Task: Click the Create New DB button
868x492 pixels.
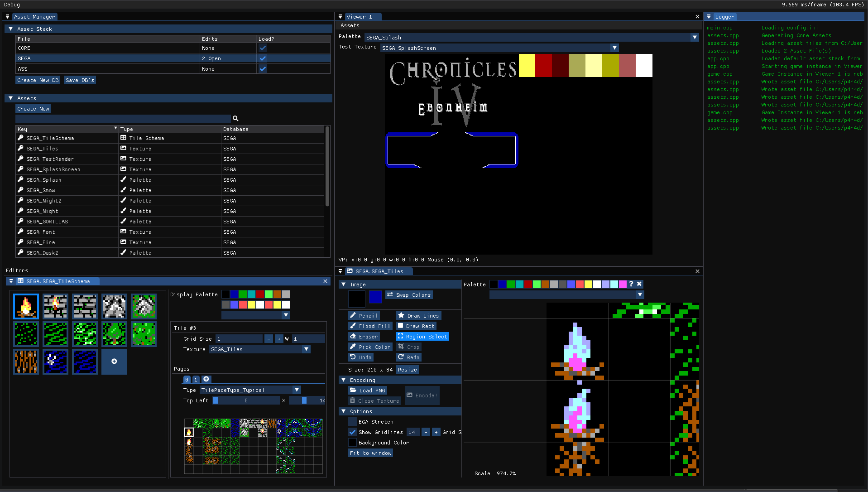Action: 38,80
